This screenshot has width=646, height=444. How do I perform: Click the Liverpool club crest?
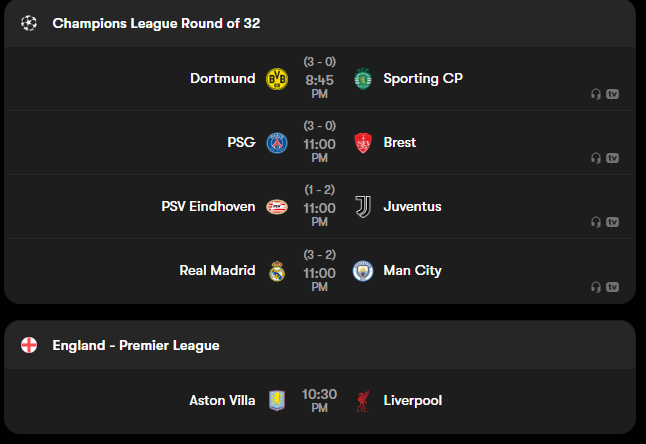[362, 401]
